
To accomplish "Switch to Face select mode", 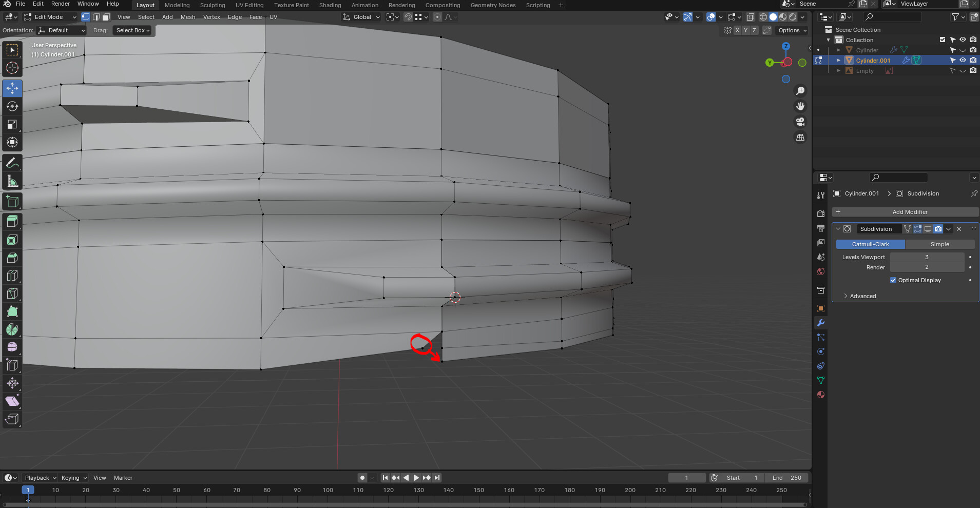I will [106, 17].
